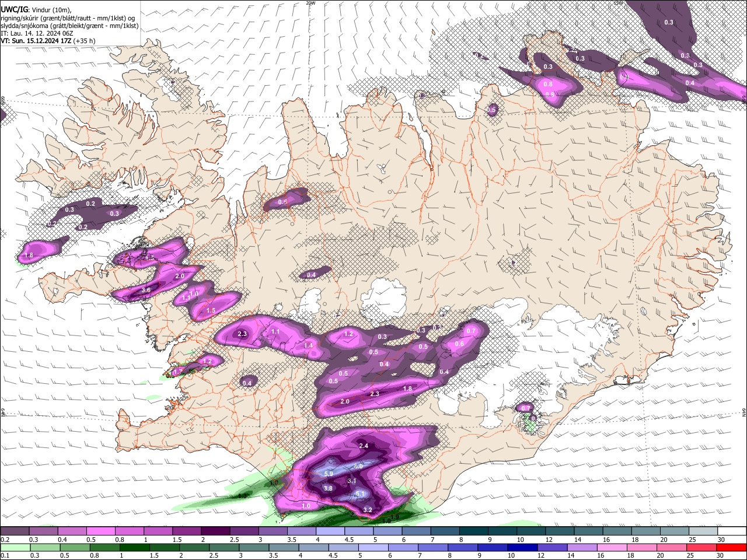
Task: Pick the bottom legend swatch between 0.1 and 0.3
Action: coord(16,547)
